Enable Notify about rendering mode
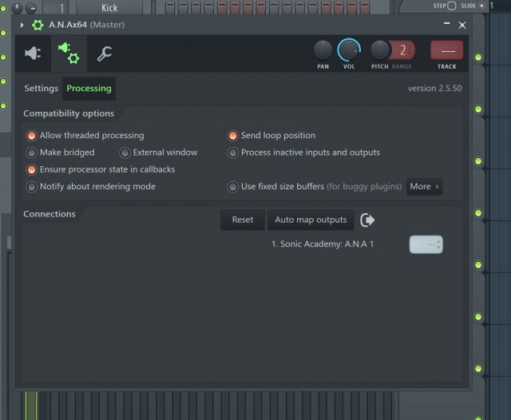The height and width of the screenshot is (420, 511). 91,186
